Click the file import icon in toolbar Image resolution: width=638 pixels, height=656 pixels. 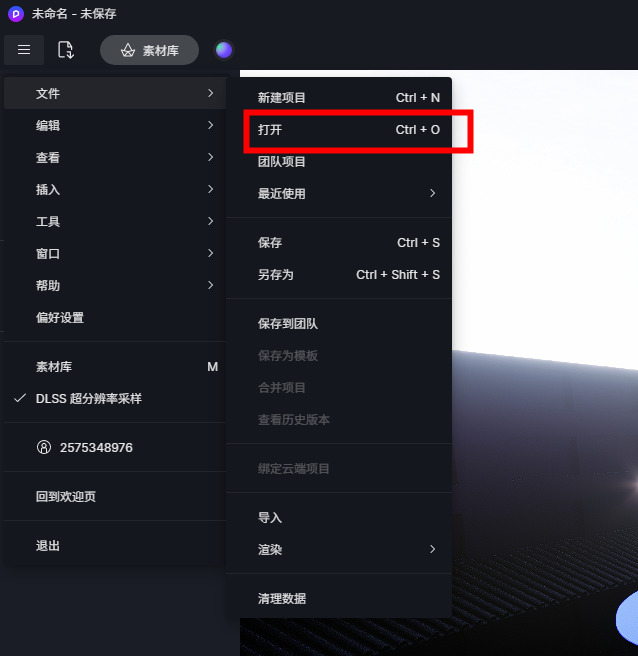[x=66, y=50]
